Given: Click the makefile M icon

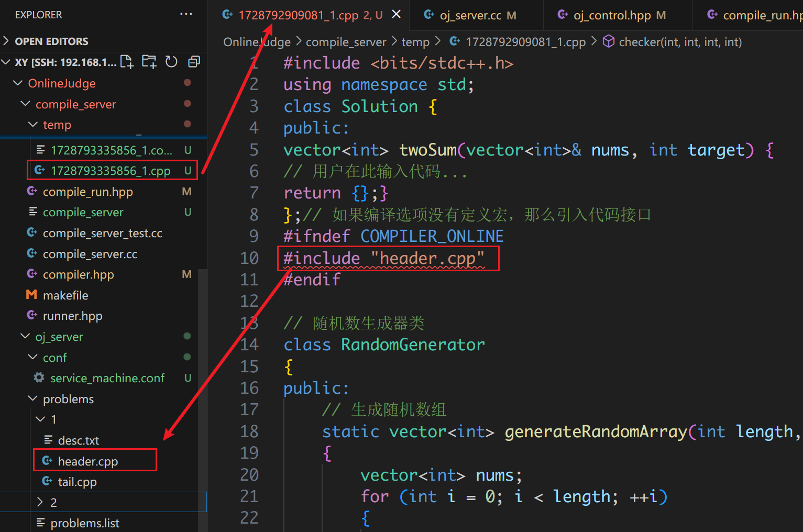Looking at the screenshot, I should click(31, 295).
